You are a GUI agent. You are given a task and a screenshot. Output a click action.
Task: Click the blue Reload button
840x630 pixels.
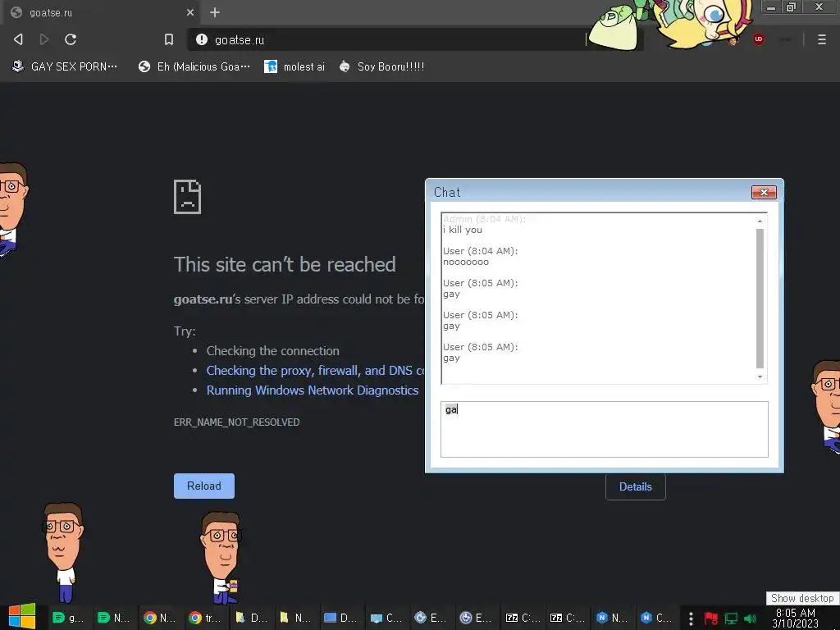pyautogui.click(x=204, y=486)
